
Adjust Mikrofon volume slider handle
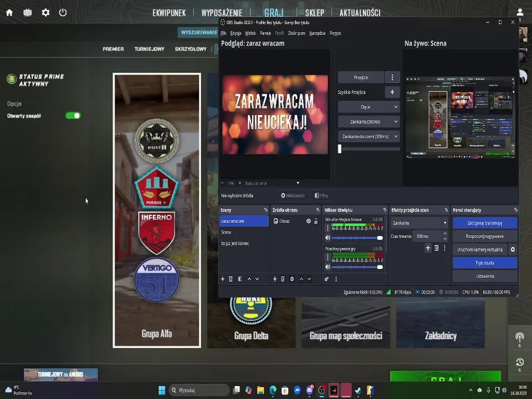380,238
